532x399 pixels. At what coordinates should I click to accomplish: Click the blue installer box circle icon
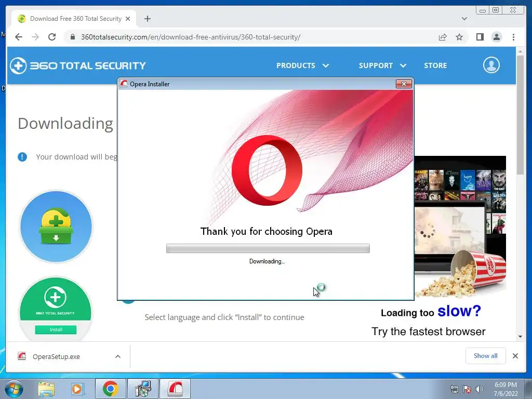point(56,227)
